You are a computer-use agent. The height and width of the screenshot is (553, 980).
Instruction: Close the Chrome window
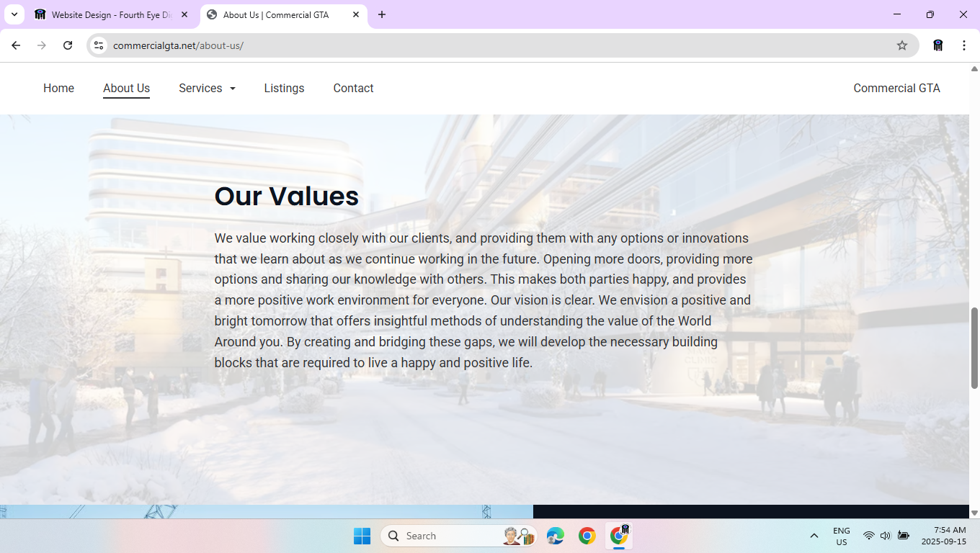pyautogui.click(x=963, y=14)
